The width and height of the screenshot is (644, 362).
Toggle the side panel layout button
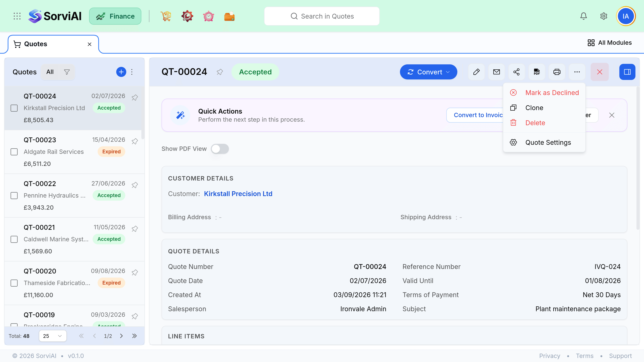coord(627,72)
